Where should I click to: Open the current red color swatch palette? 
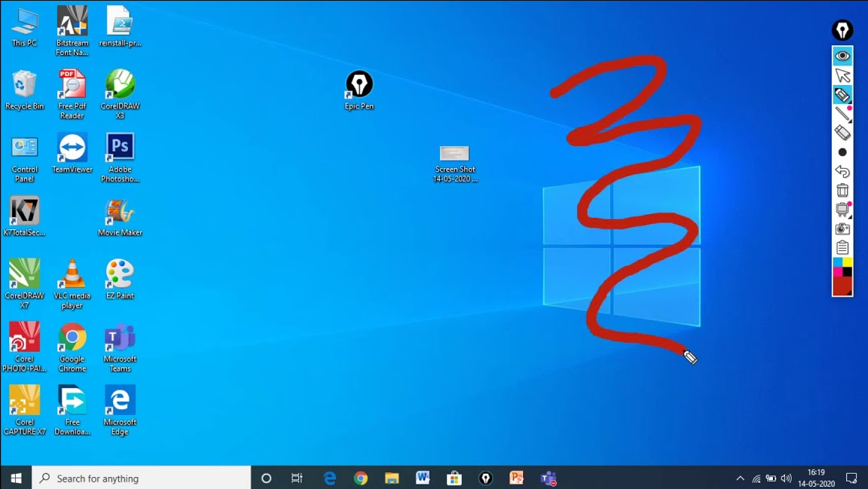[x=842, y=286]
